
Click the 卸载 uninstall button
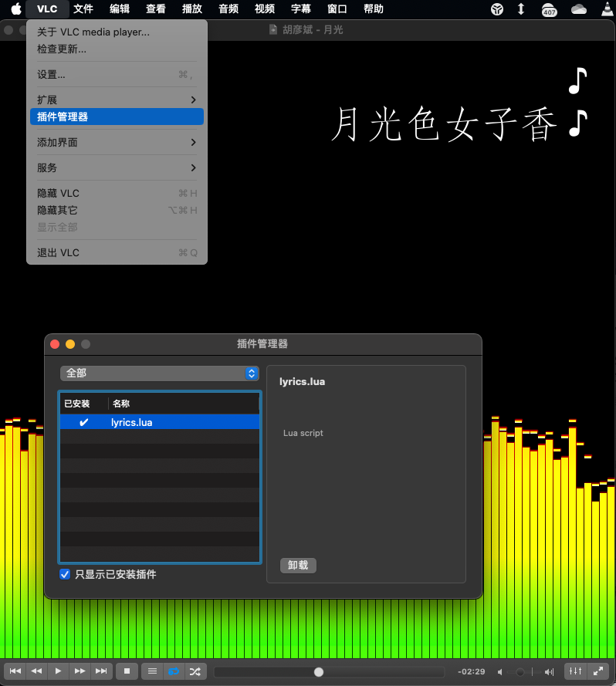coord(298,566)
